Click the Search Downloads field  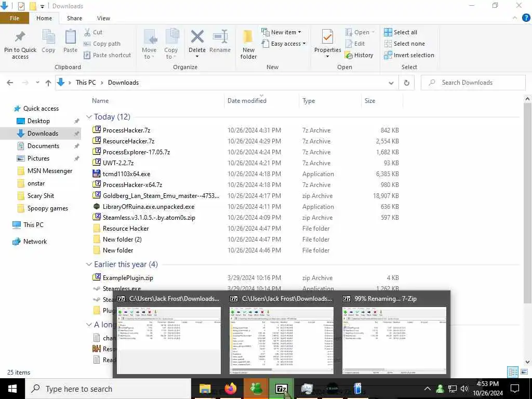tap(473, 83)
